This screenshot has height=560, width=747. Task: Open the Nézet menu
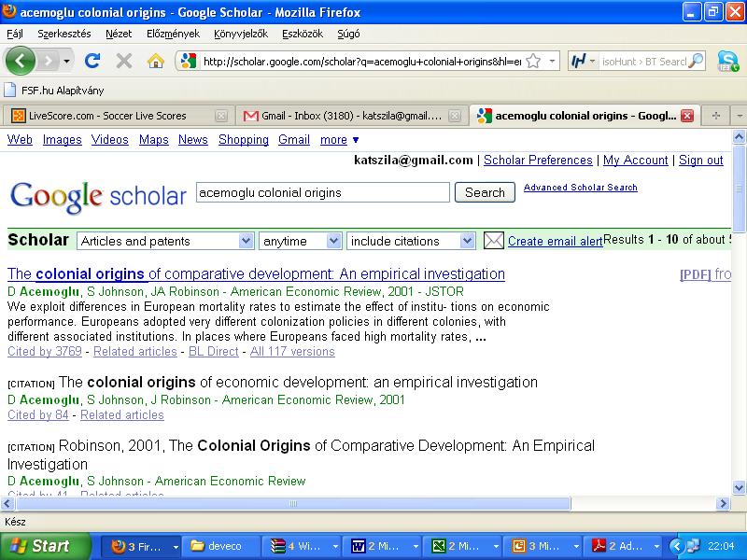coord(119,34)
